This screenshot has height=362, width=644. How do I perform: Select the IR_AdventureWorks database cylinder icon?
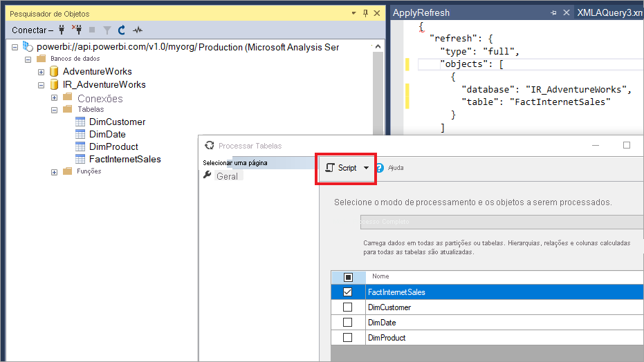point(54,84)
